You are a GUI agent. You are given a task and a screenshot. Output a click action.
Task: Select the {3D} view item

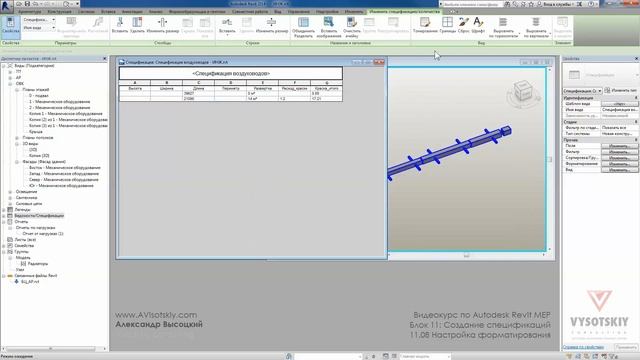(33, 150)
